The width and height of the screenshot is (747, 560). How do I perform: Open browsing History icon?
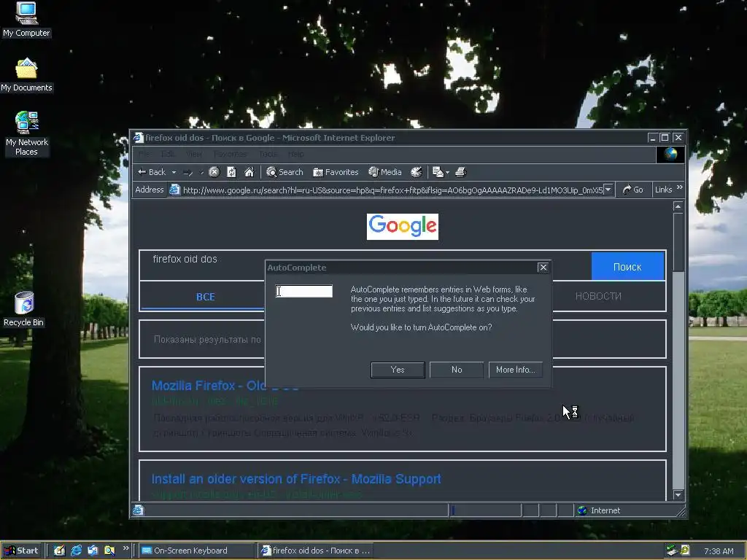(417, 172)
